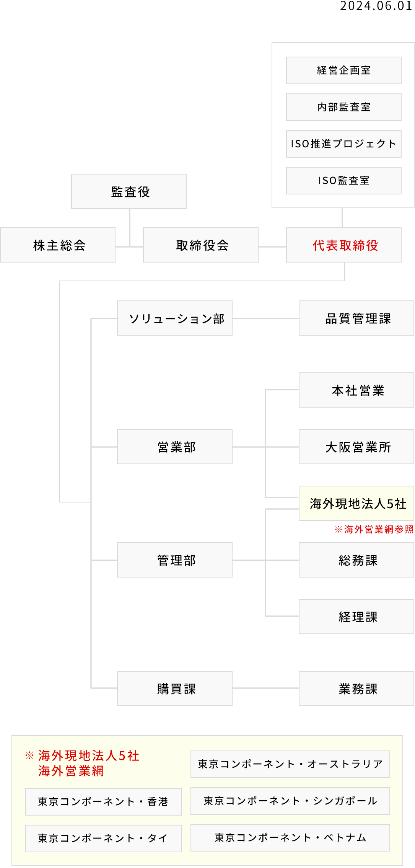Click the 監査役 node
This screenshot has height=868, width=415.
(x=129, y=191)
